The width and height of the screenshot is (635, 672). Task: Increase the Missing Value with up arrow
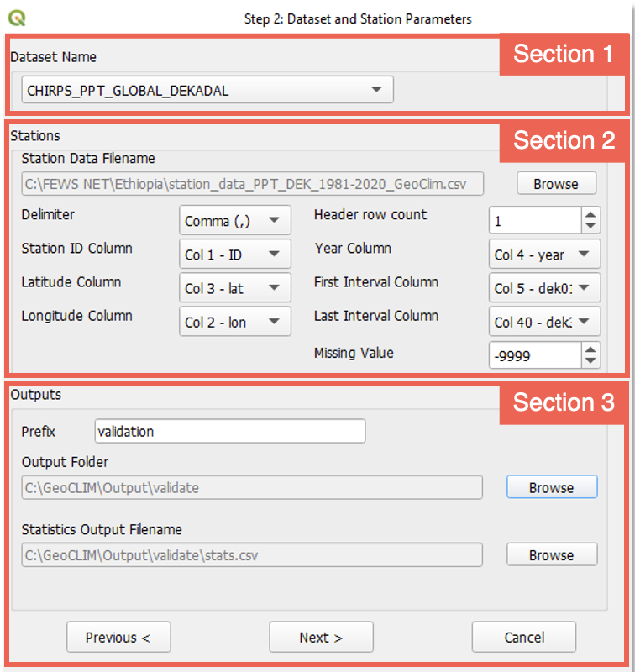590,349
